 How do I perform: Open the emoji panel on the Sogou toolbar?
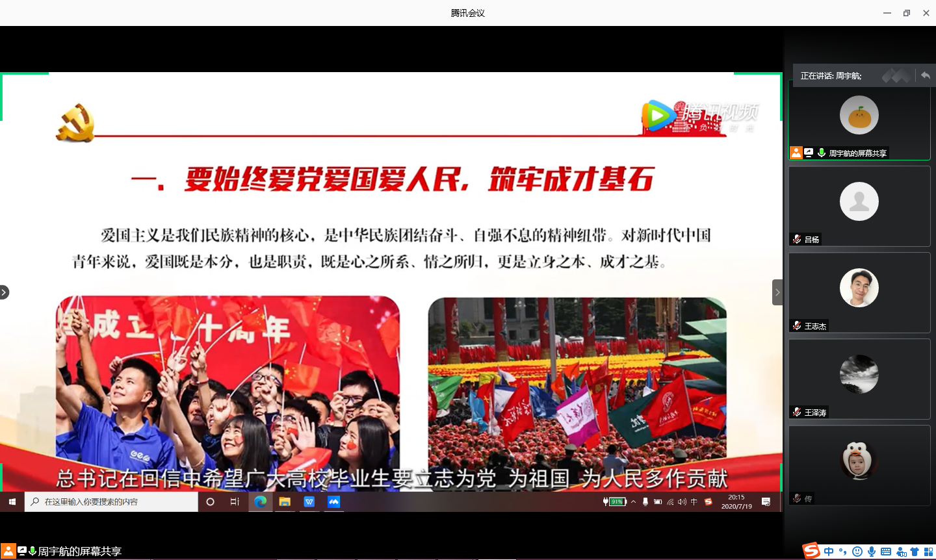(x=857, y=551)
